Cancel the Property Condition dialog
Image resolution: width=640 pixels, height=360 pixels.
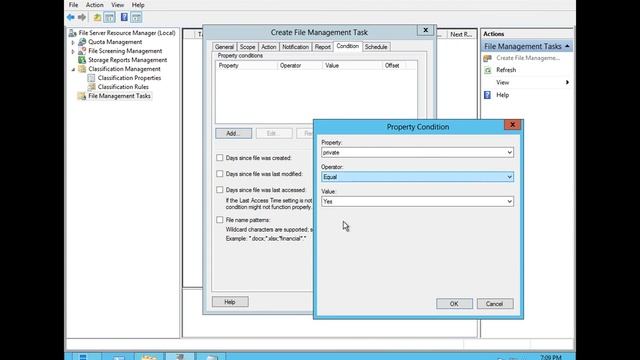tap(495, 304)
